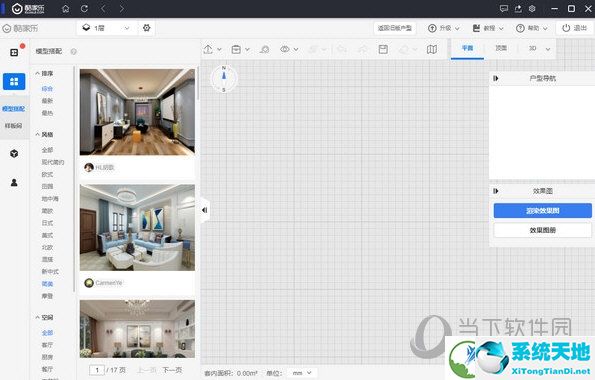
Task: Click the 退出 exit button
Action: [x=575, y=28]
